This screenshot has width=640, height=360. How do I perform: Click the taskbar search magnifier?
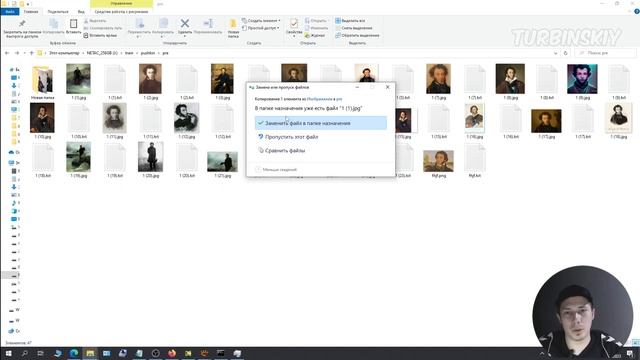tap(24, 353)
